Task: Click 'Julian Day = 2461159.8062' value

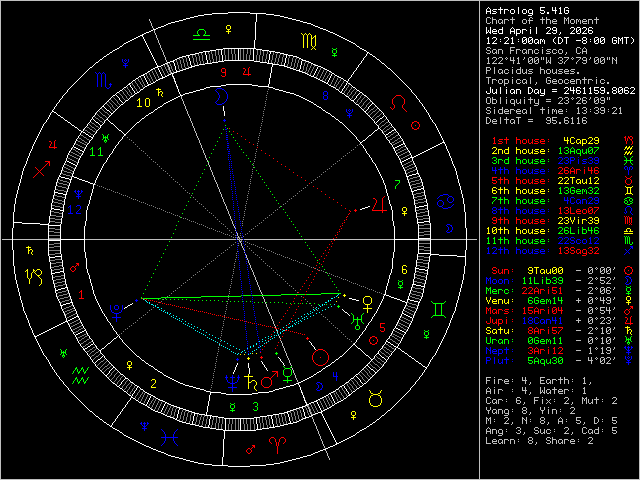Action: coord(560,91)
